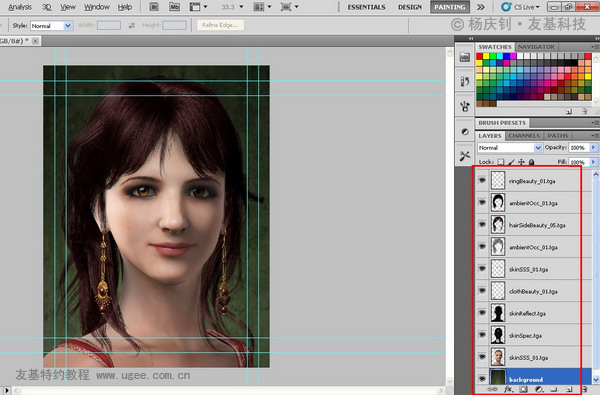
Task: Create a new layer group
Action: tap(554, 389)
